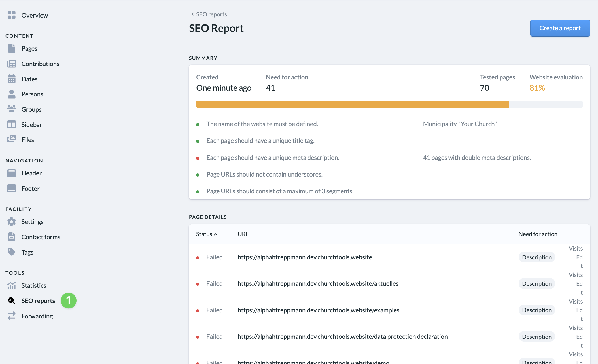Click the Persons user icon
The image size is (598, 364).
click(x=12, y=94)
